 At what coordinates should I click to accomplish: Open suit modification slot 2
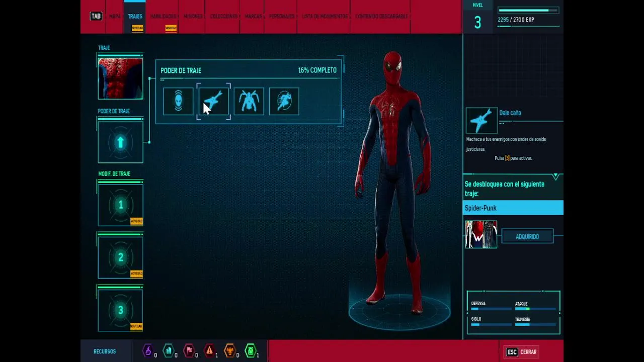[x=120, y=257]
